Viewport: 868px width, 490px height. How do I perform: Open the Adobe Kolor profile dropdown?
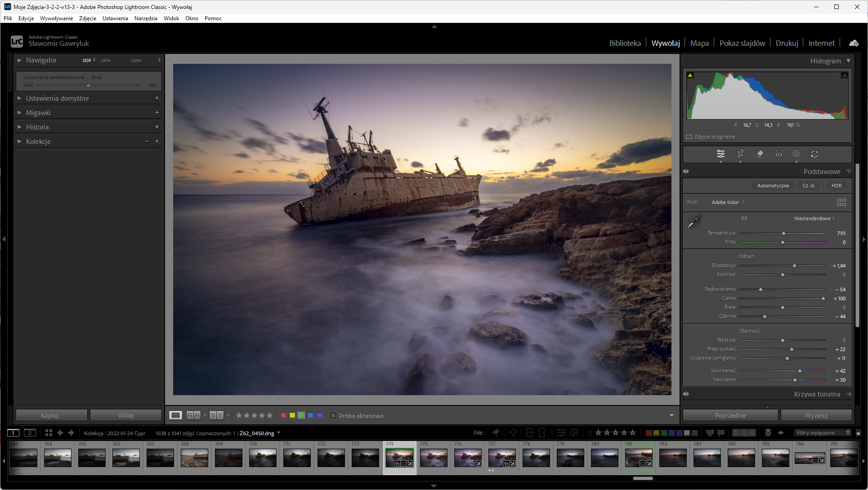728,202
